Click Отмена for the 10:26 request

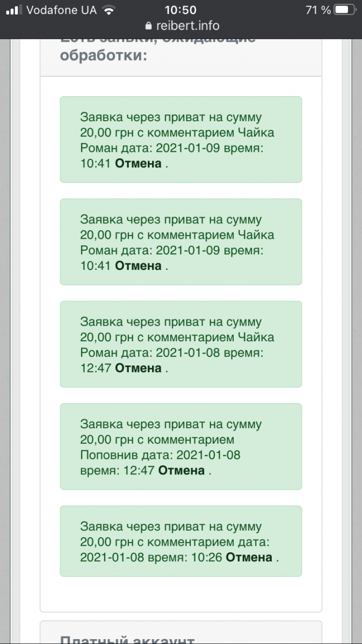point(249,557)
